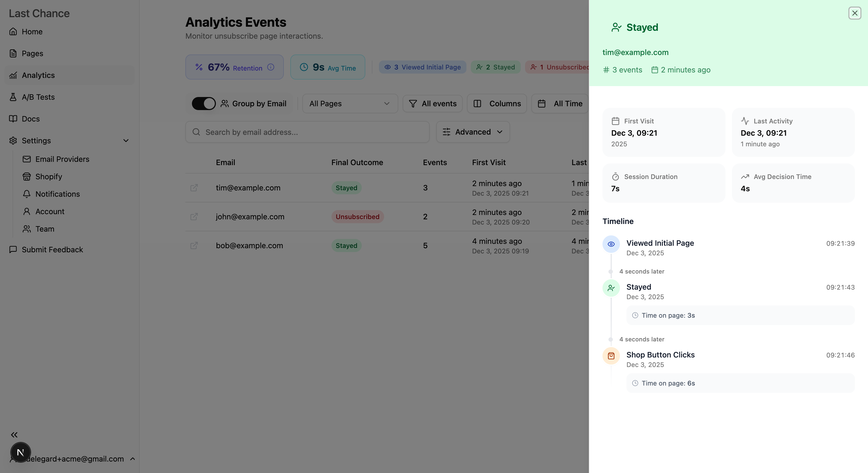The image size is (868, 473).
Task: Toggle the Viewed Initial Page filter chip
Action: pos(422,67)
